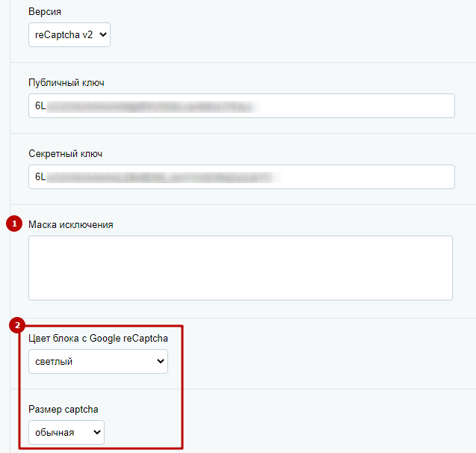
Task: Expand the Размер captcha dropdown
Action: pos(67,432)
